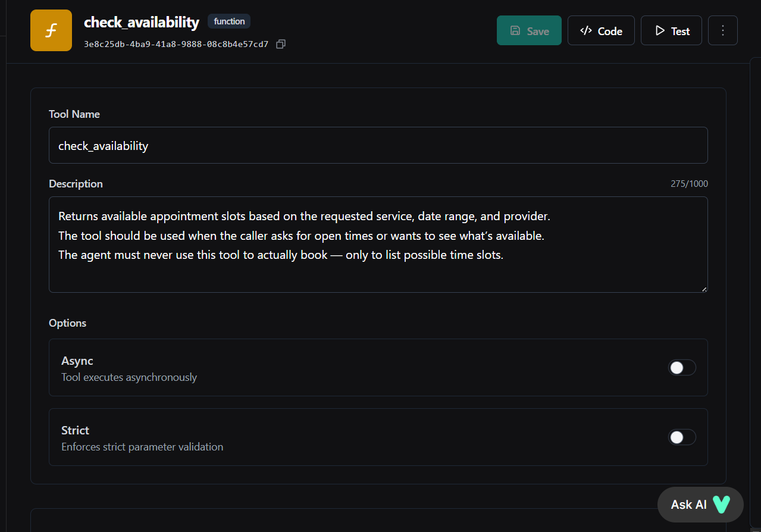This screenshot has height=532, width=761.
Task: Click the "function" type badge
Action: [229, 21]
